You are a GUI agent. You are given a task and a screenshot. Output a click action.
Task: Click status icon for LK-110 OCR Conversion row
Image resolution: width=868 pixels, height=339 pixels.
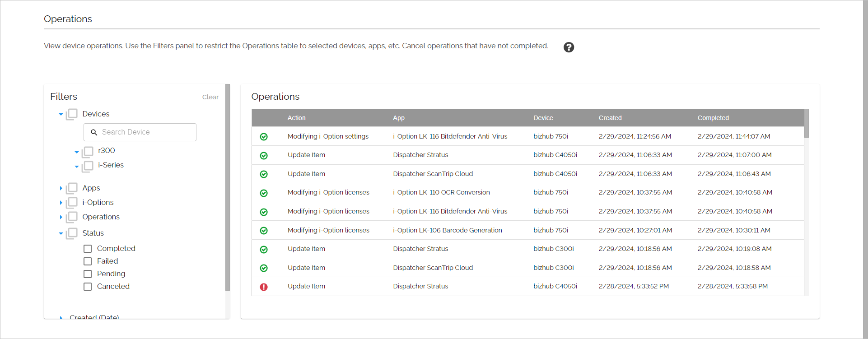264,193
